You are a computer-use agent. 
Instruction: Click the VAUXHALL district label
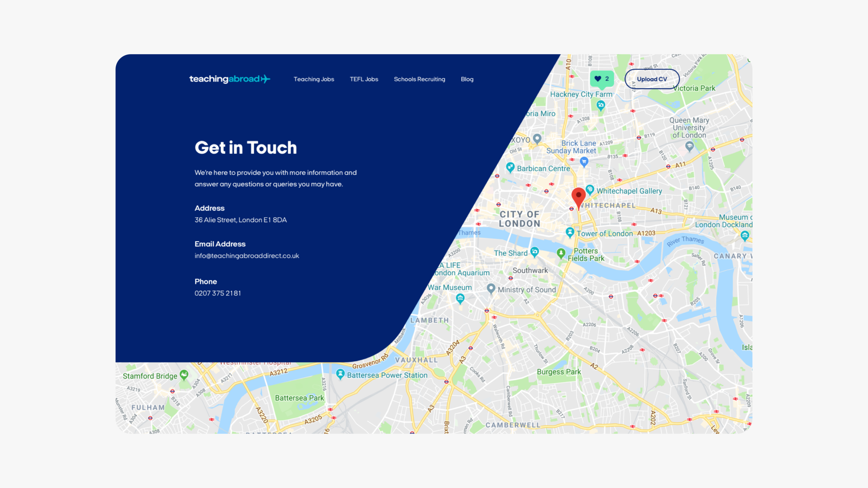pyautogui.click(x=416, y=360)
